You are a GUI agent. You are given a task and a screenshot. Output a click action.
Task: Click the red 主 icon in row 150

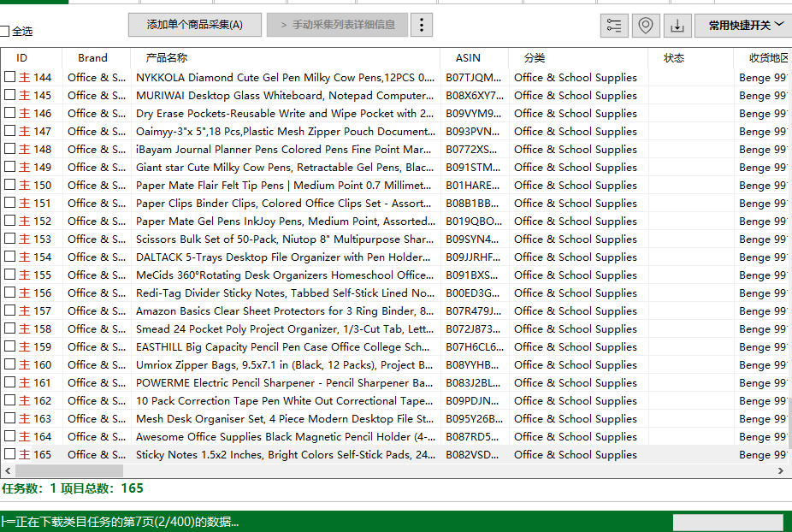pyautogui.click(x=24, y=185)
